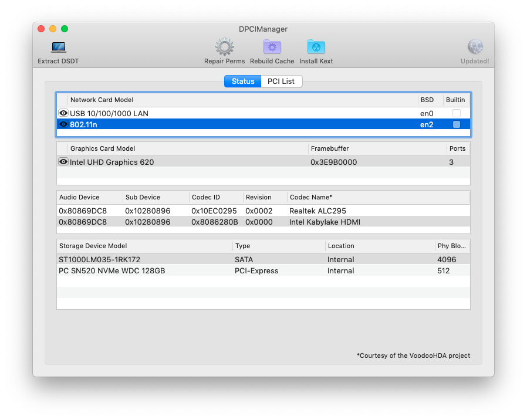Screen dimensions: 527x420
Task: Click eye icon for USB 10/100/1000 LAN
Action: (63, 113)
